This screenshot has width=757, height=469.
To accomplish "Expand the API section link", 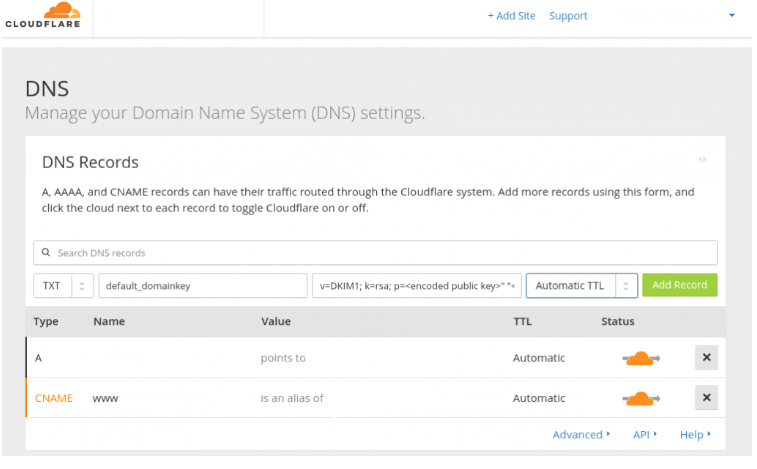I will coord(645,435).
